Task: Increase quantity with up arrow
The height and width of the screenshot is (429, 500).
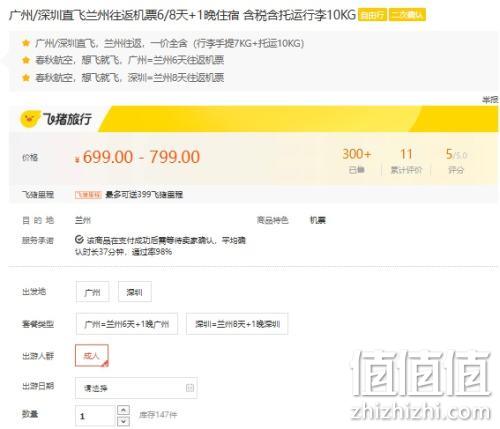Action: 123,410
